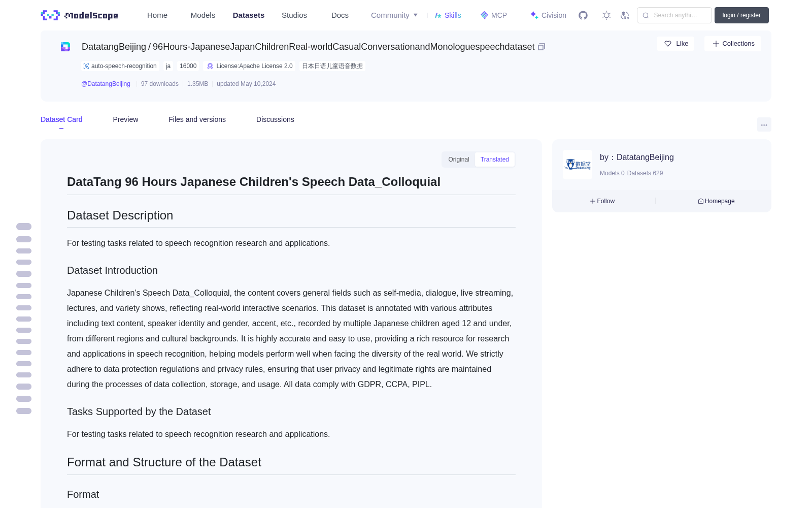Open the GitHub repository icon
This screenshot has width=812, height=508.
pos(583,15)
